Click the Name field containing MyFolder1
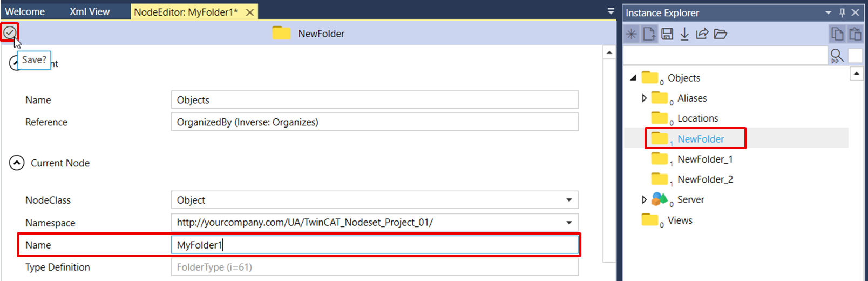 coord(375,245)
